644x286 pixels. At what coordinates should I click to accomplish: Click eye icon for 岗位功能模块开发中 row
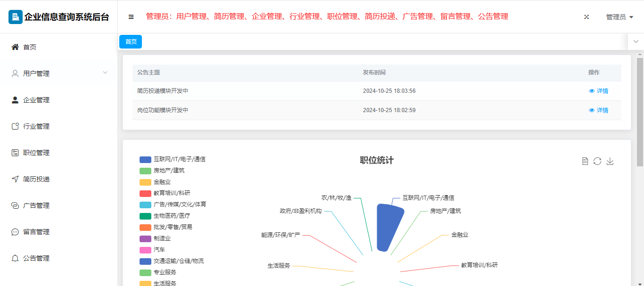(x=592, y=110)
